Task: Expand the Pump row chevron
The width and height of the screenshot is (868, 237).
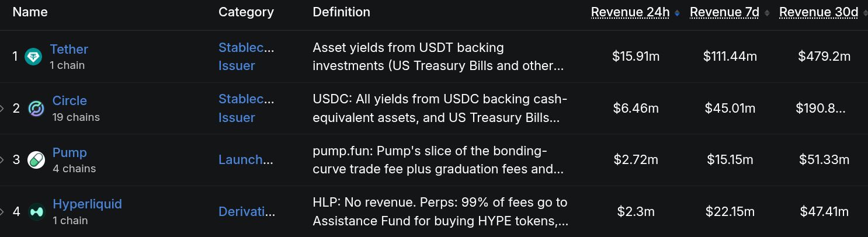Action: click(x=2, y=160)
